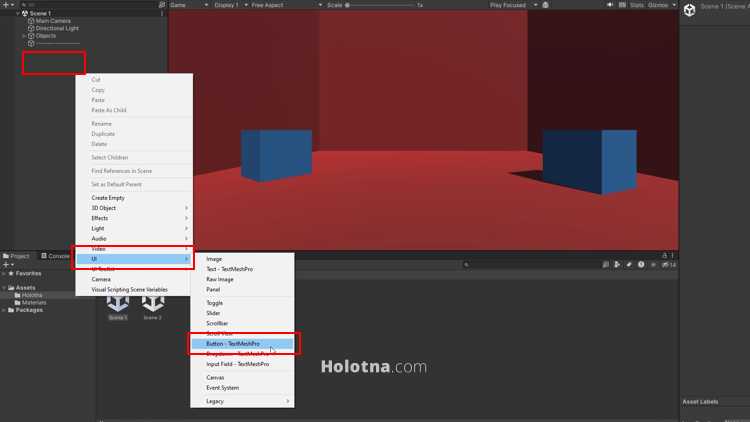750x422 pixels.
Task: Click the Search by Type icon in Project toolbar
Action: tap(617, 265)
